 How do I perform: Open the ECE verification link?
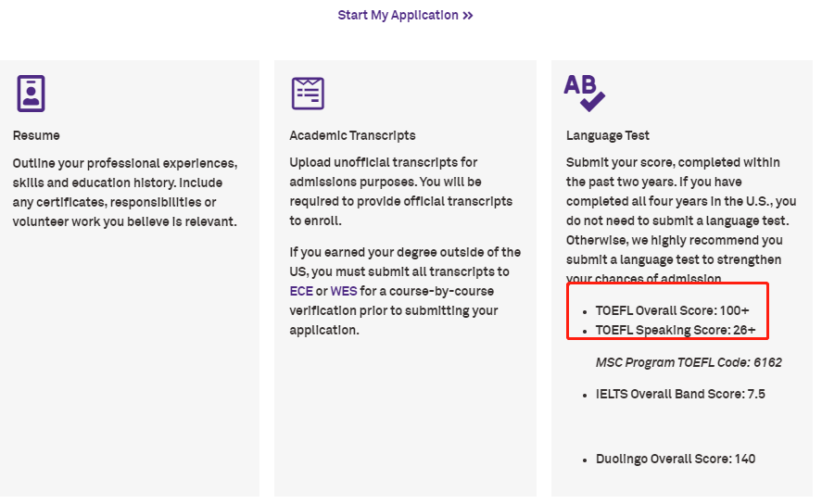301,291
